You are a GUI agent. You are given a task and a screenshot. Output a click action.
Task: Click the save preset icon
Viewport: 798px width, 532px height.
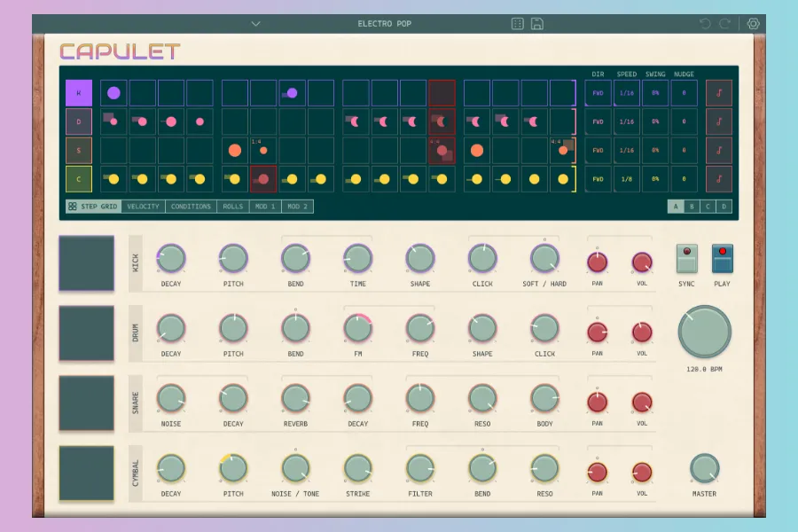click(x=537, y=24)
